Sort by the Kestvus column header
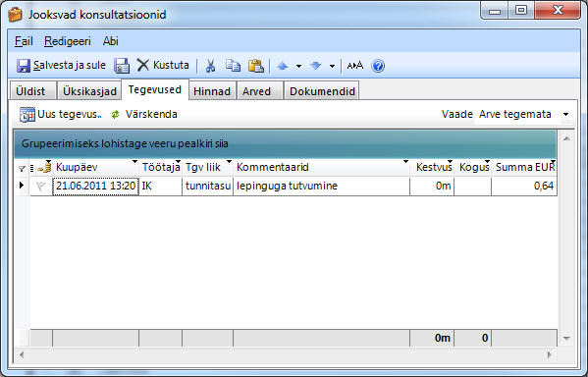 coord(432,167)
